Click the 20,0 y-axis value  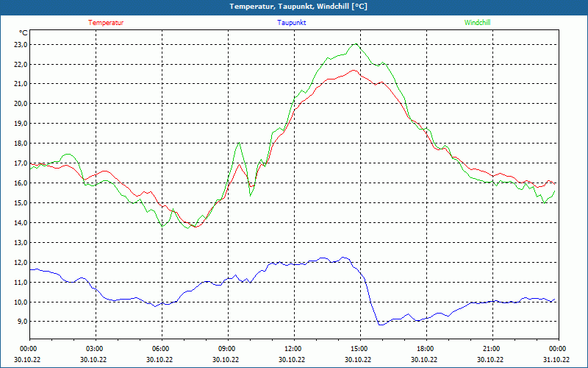pos(21,104)
